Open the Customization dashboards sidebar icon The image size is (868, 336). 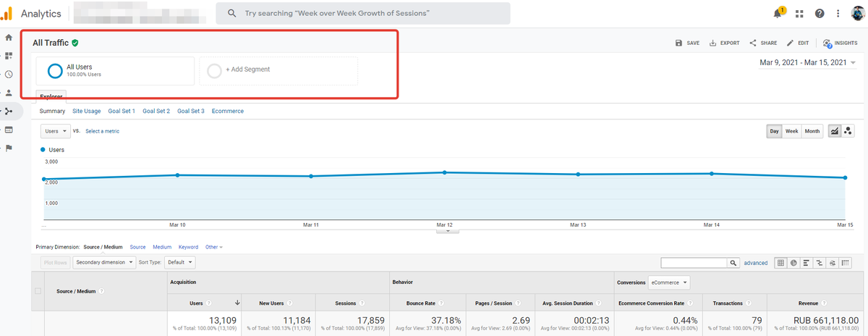(x=9, y=56)
